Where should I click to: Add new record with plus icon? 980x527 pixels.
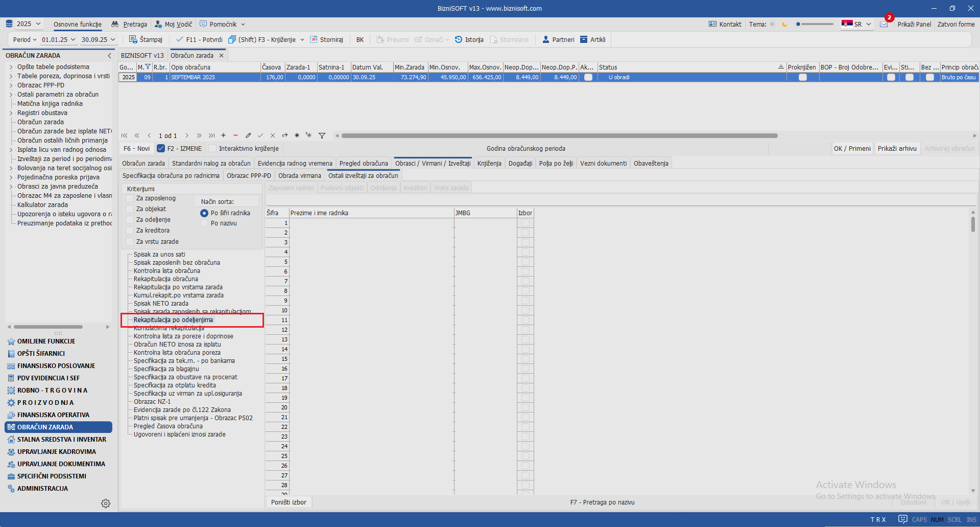click(223, 135)
